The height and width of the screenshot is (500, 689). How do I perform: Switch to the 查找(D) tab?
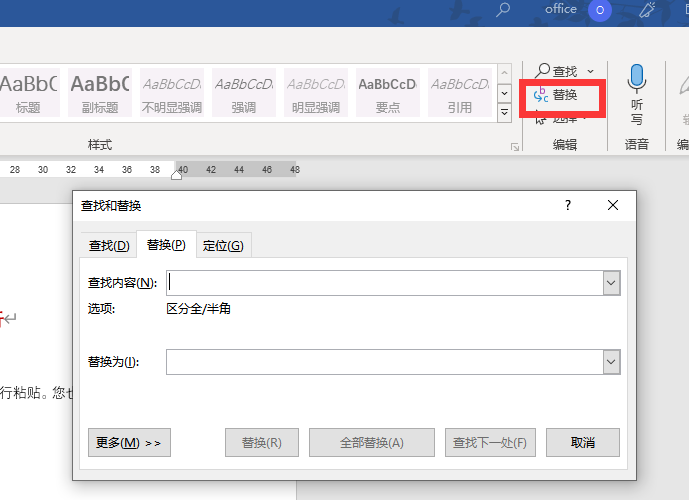click(109, 246)
